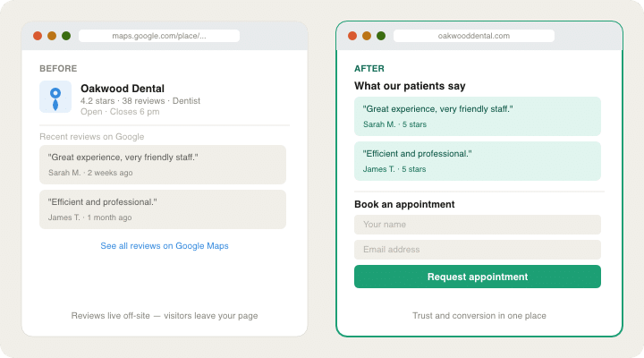The width and height of the screenshot is (644, 358).
Task: Click the green dot in right browser window
Action: click(381, 36)
